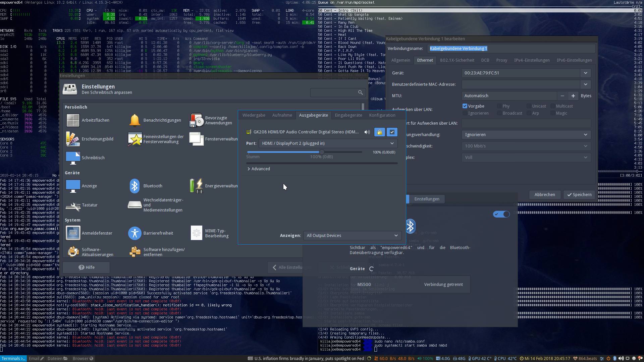Uncheck the Vorgabe checkbox

click(x=465, y=106)
